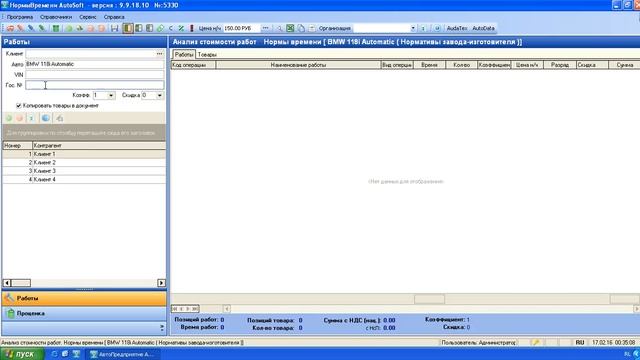This screenshot has height=360, width=640.
Task: Click the blue pen icon in main toolbar
Action: point(31,28)
